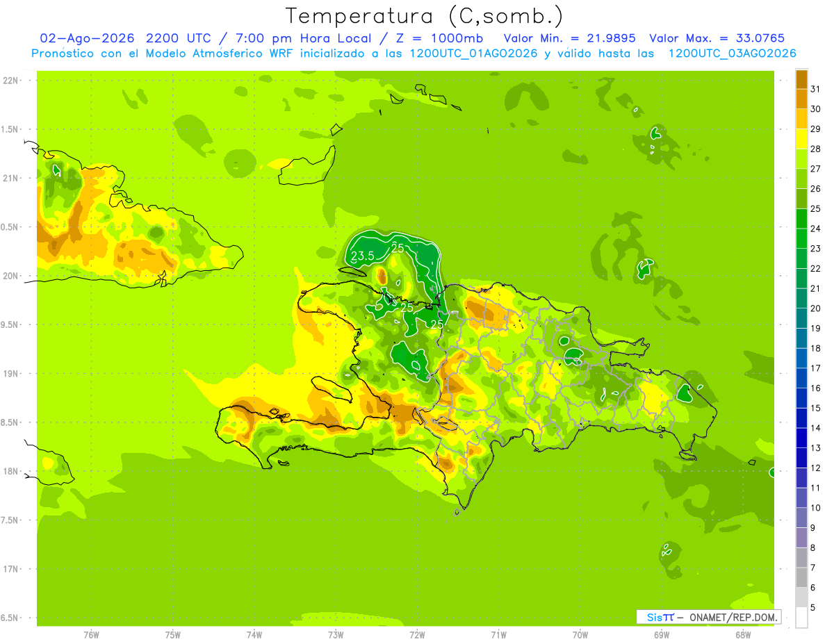Click the '74W' longitude axis label
The image size is (834, 644).
254,635
